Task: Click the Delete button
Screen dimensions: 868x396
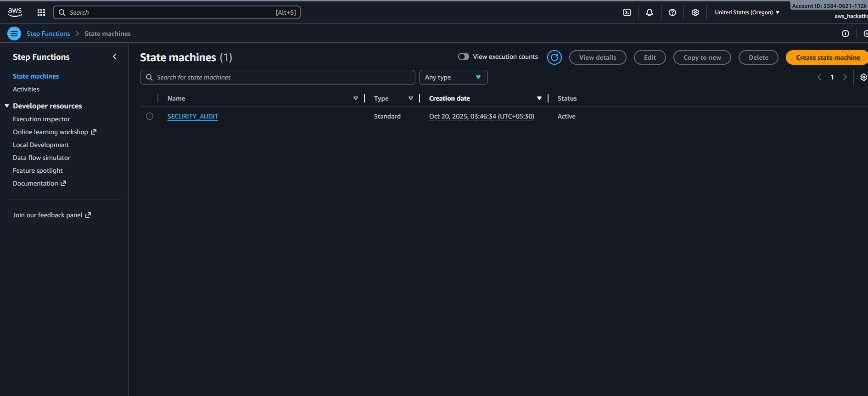Action: tap(758, 57)
